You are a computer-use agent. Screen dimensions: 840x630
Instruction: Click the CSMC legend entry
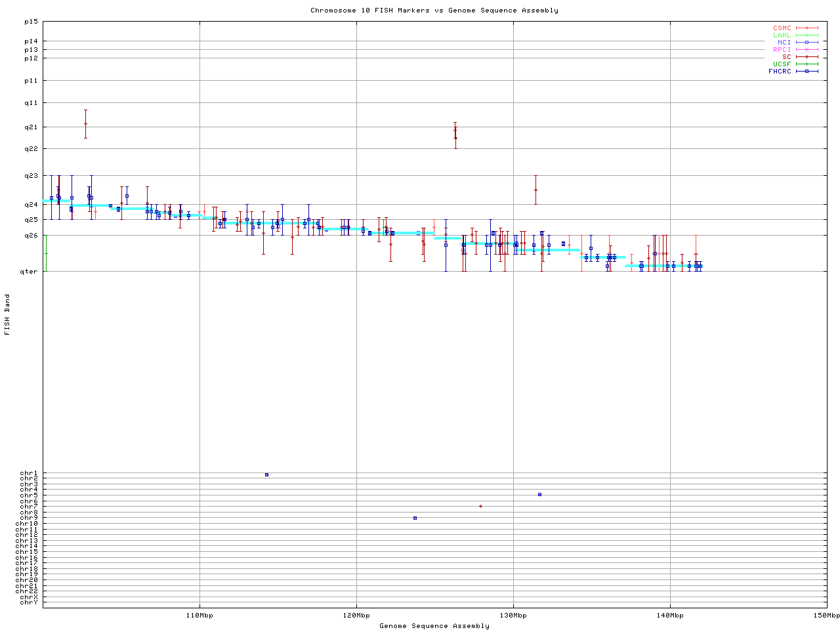coord(782,28)
